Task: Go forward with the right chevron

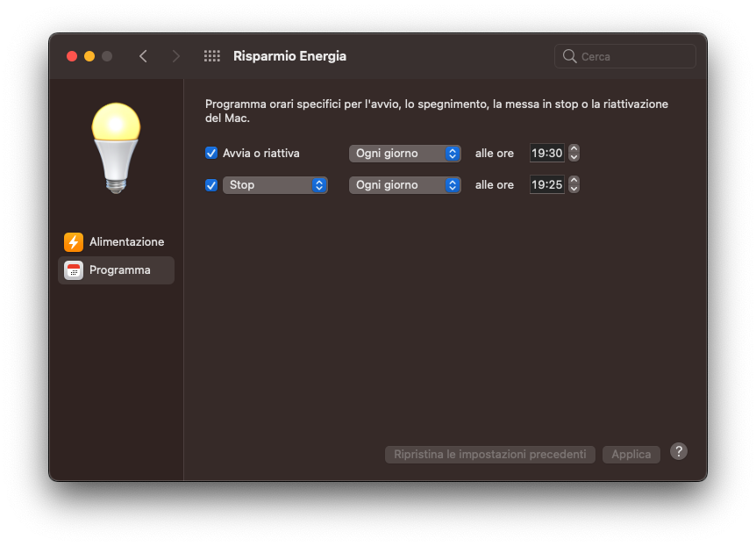Action: [176, 56]
